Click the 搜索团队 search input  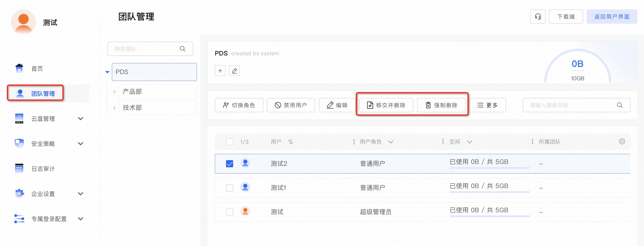coord(150,49)
